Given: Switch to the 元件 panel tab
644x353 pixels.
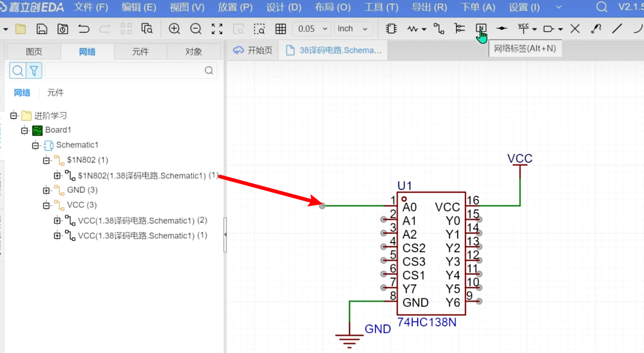Looking at the screenshot, I should (x=140, y=51).
